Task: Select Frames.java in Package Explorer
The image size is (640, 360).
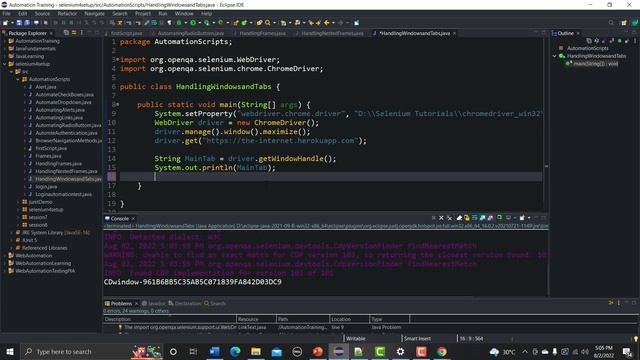Action: [48, 156]
